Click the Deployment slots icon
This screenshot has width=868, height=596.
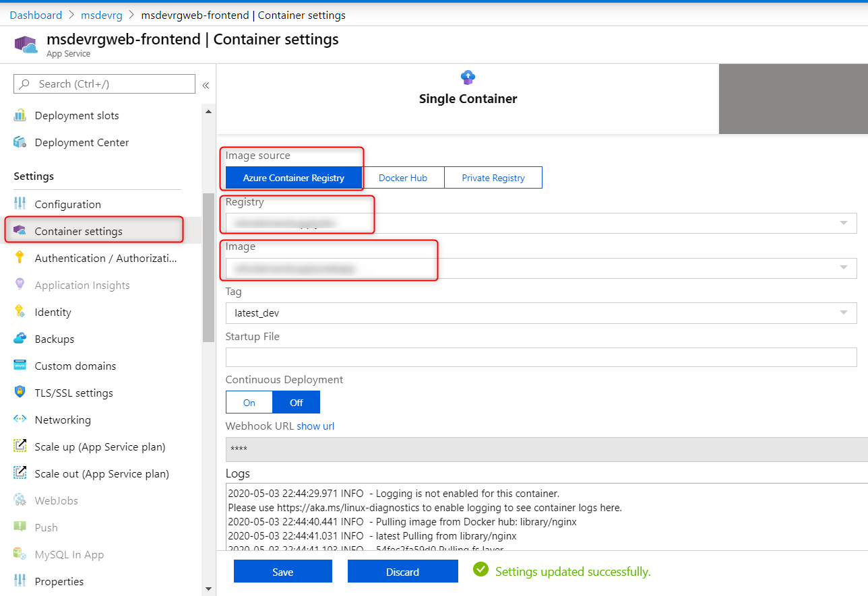20,115
